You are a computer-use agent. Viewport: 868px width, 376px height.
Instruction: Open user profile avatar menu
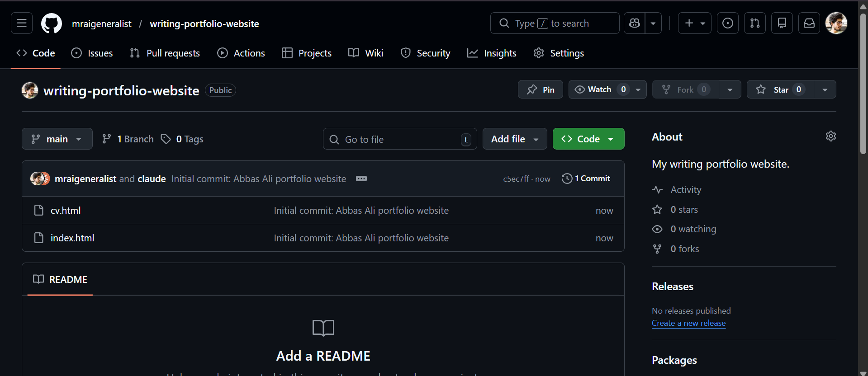coord(836,23)
